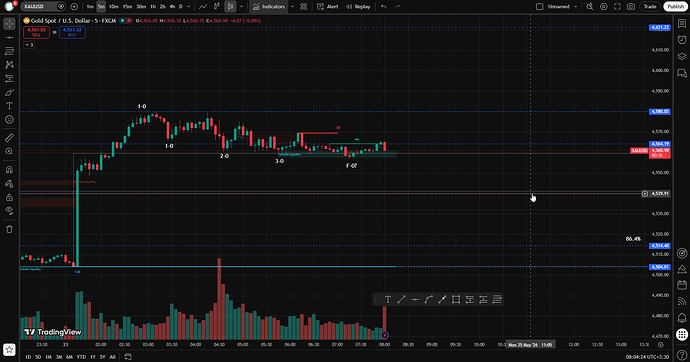The image size is (690, 362).
Task: Set date range to 1D
Action: 28,357
